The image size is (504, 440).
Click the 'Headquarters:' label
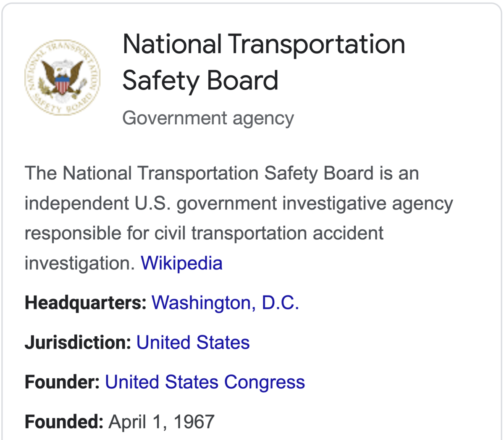click(86, 303)
